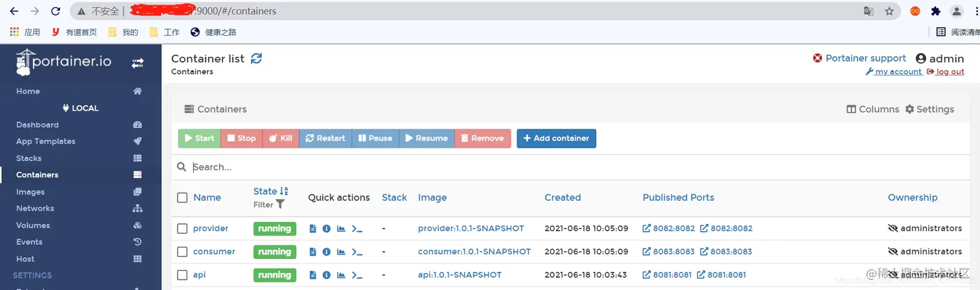Bookmark this page with the star icon

[889, 11]
